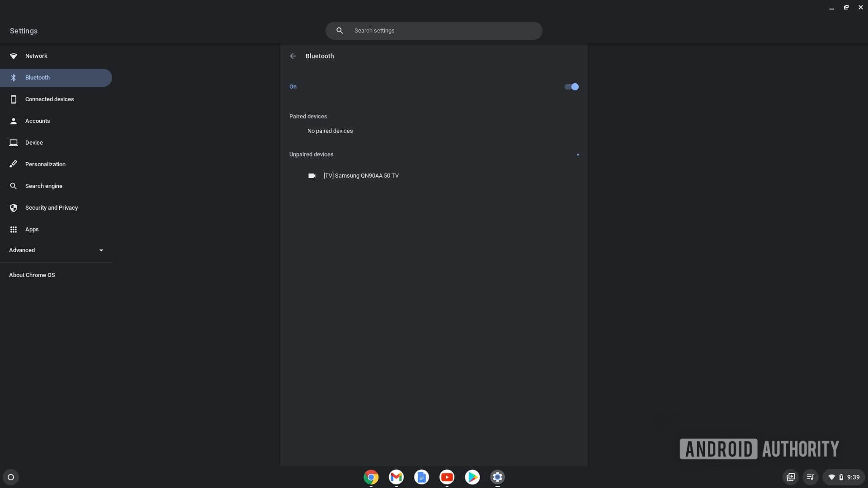Click the Security and Privacy shield icon

click(14, 208)
